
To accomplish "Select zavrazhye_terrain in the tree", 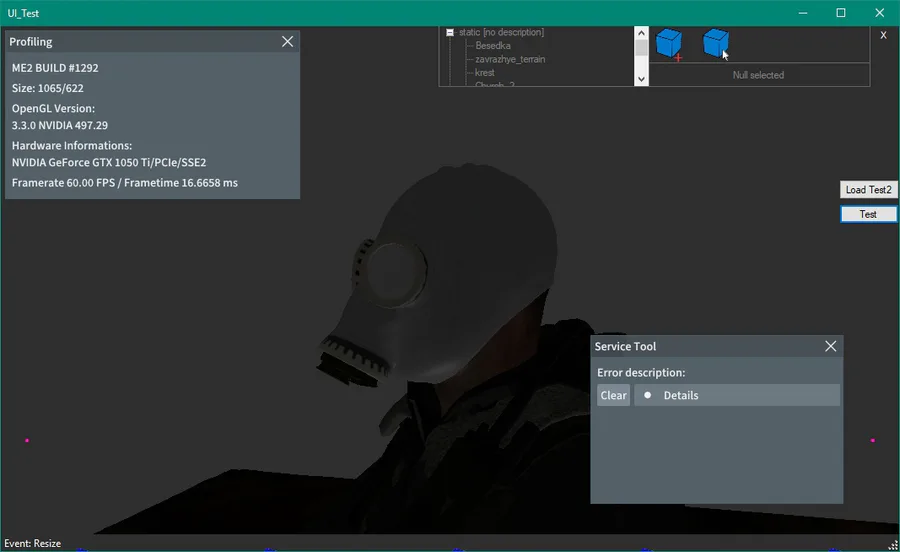I will (x=510, y=59).
